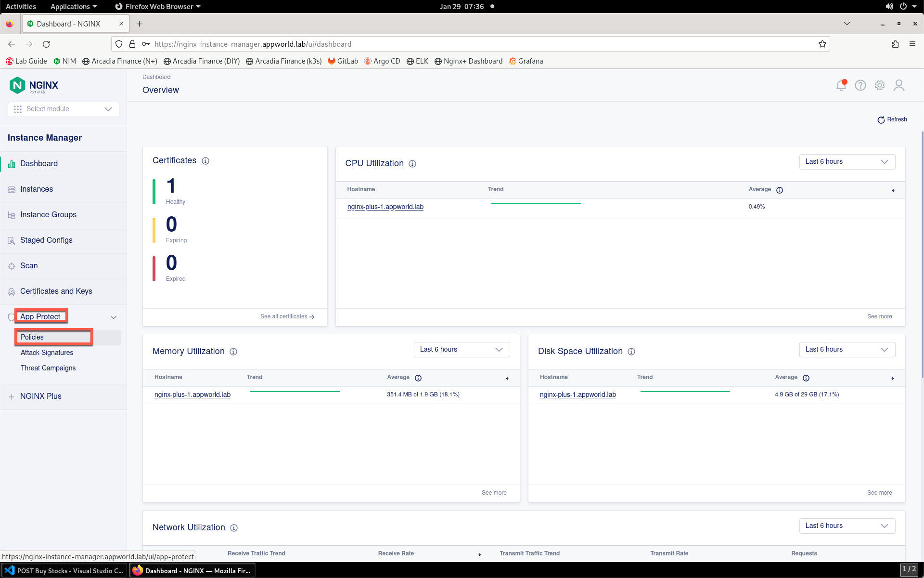924x578 pixels.
Task: Open GitLab bookmark
Action: click(x=343, y=61)
